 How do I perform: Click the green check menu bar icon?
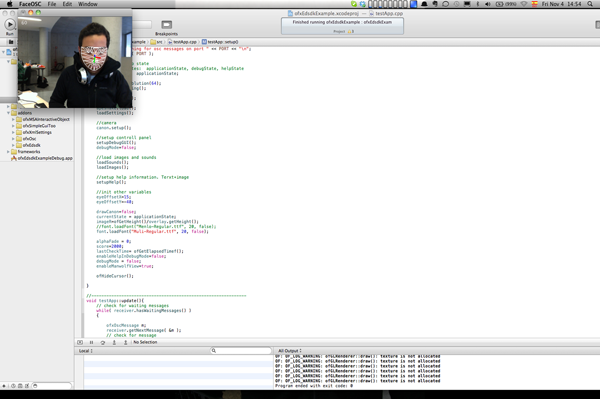point(354,4)
